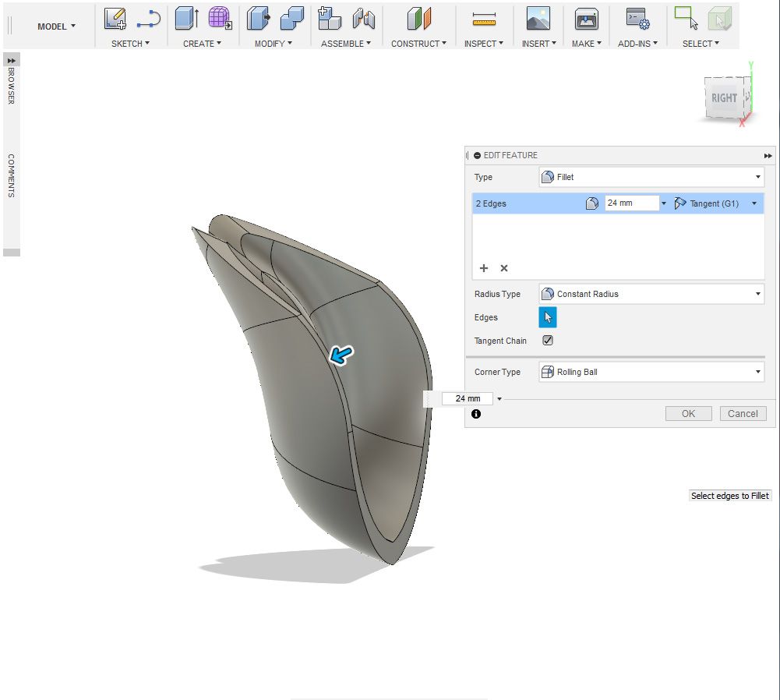Image resolution: width=780 pixels, height=700 pixels.
Task: Add a selection set with plus icon
Action: coord(483,268)
